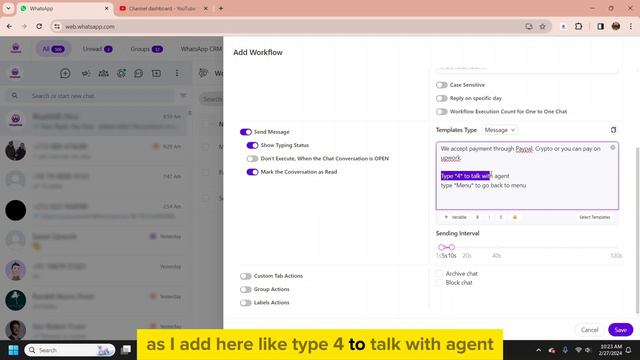The width and height of the screenshot is (640, 360).
Task: Disable the Show Typing Status switch
Action: click(252, 145)
